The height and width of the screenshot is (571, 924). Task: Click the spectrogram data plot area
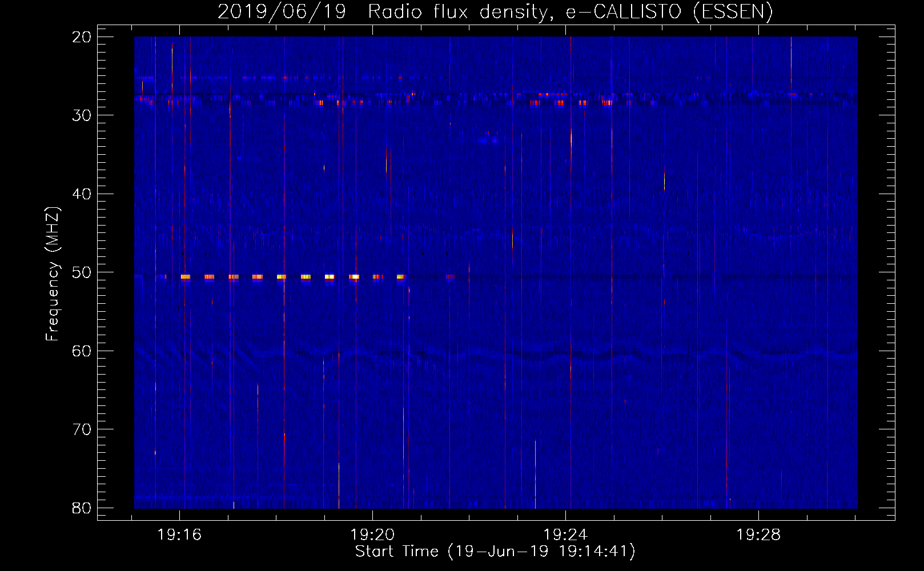[x=496, y=272]
